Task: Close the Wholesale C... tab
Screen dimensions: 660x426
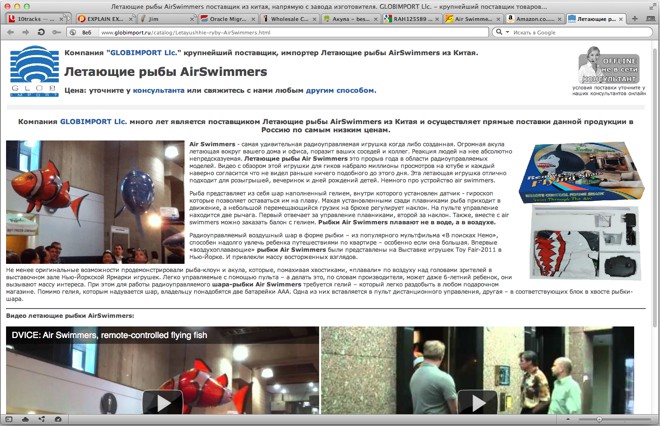Action: click(x=314, y=19)
